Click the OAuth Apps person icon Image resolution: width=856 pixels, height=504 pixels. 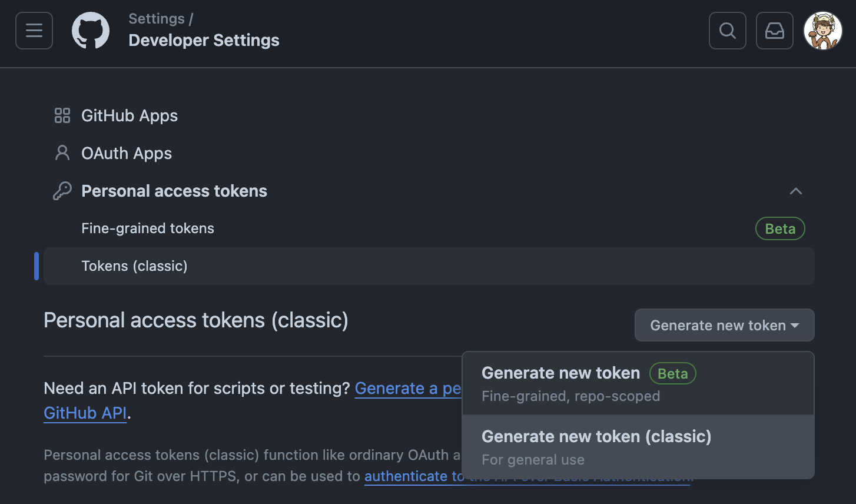(62, 153)
